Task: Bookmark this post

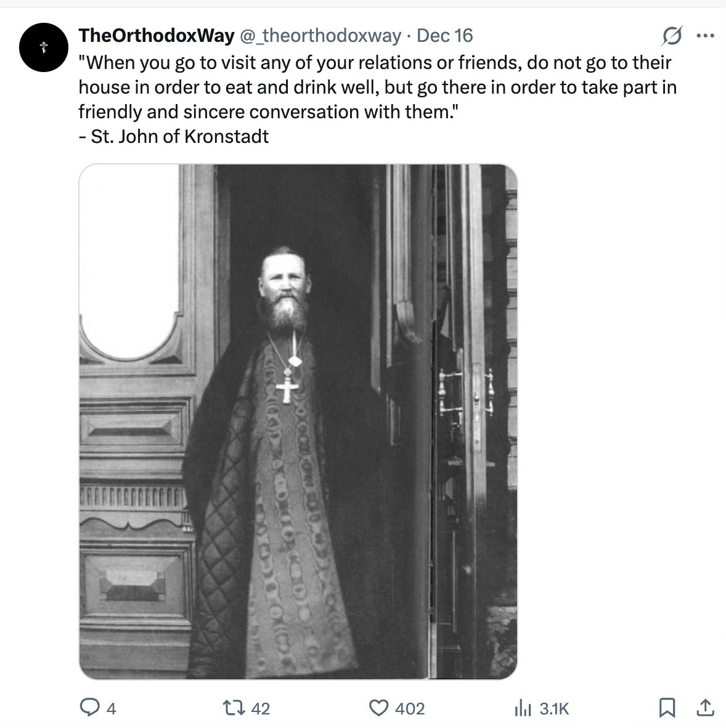Action: click(667, 708)
